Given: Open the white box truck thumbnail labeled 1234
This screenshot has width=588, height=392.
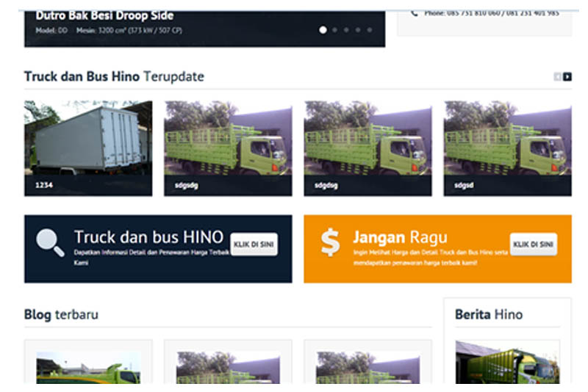Looking at the screenshot, I should [x=88, y=148].
